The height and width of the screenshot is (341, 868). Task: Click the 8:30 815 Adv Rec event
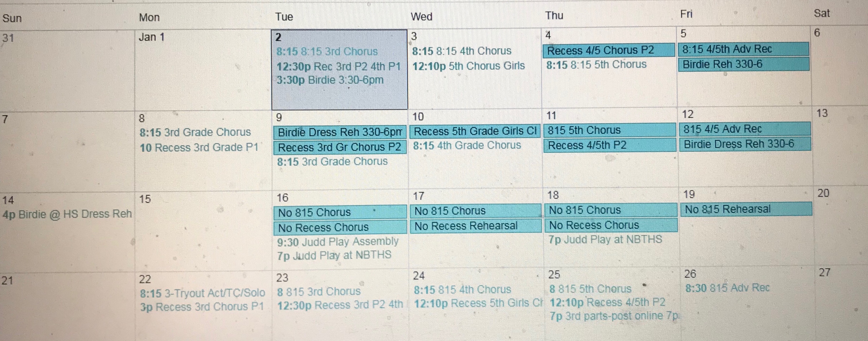click(727, 288)
